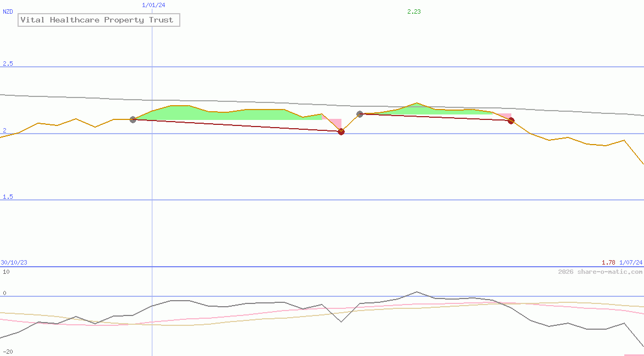The image size is (644, 356).
Task: Click the green 2.23 high price label
Action: [x=414, y=12]
